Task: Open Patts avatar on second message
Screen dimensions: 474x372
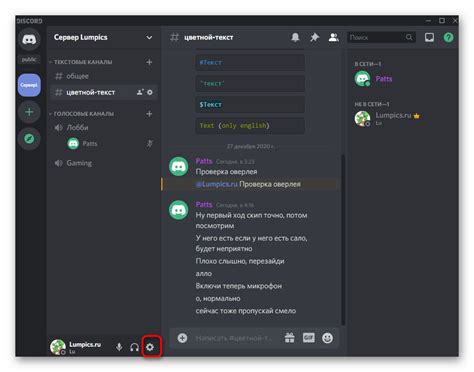Action: coord(179,210)
